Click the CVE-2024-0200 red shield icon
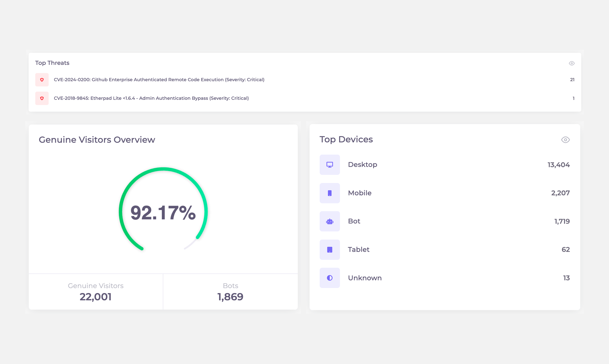This screenshot has width=609, height=364. click(x=42, y=80)
